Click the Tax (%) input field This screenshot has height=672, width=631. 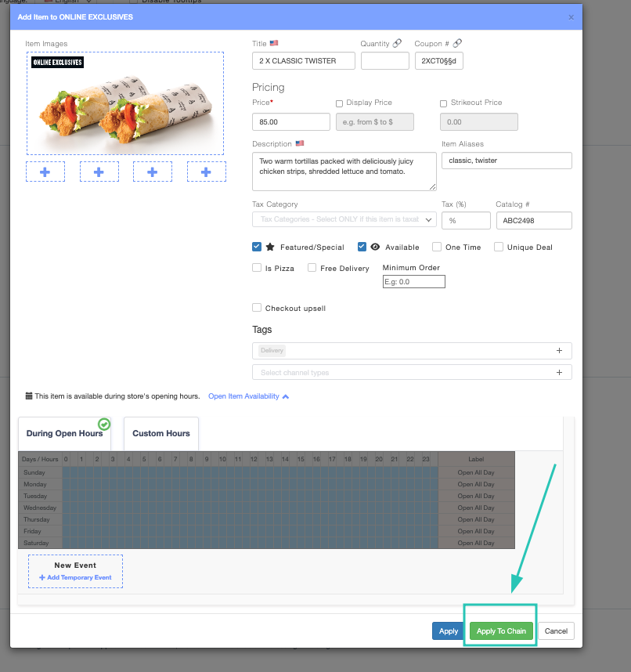point(466,220)
